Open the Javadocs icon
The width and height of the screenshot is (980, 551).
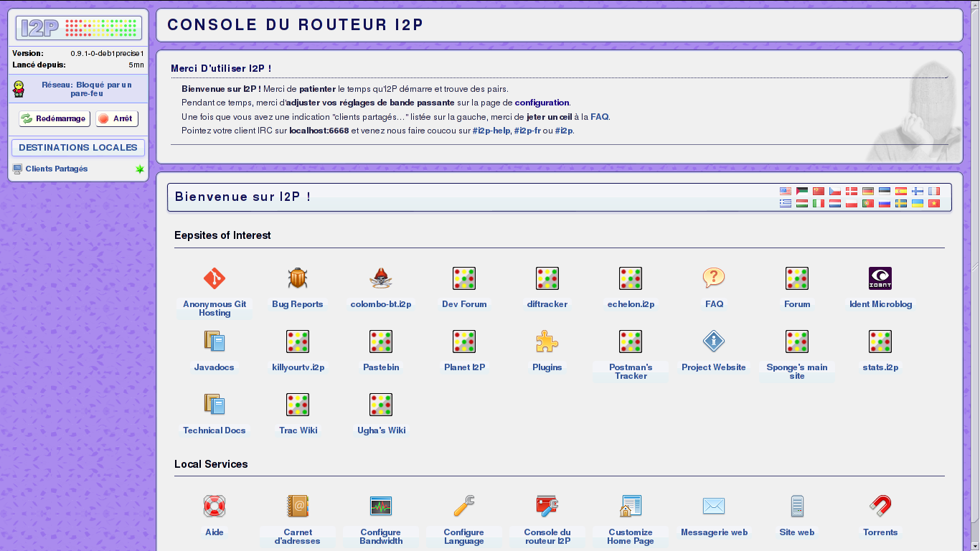click(214, 341)
